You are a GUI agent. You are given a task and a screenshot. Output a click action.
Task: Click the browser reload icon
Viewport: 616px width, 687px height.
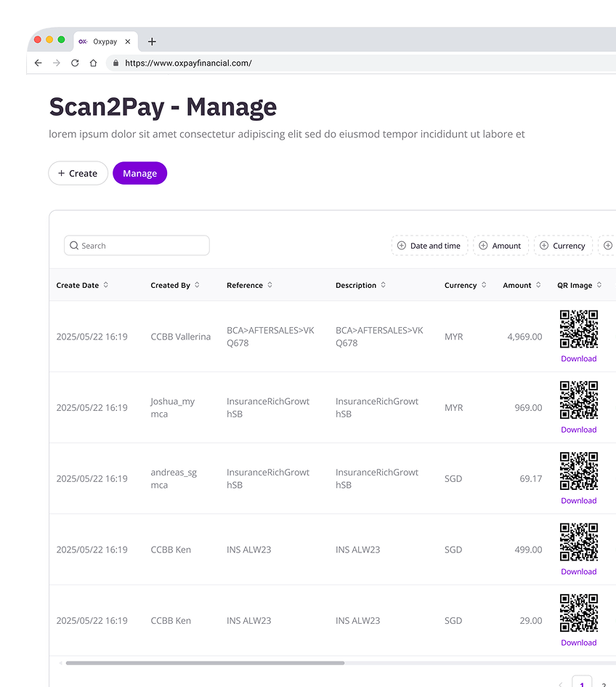(75, 63)
